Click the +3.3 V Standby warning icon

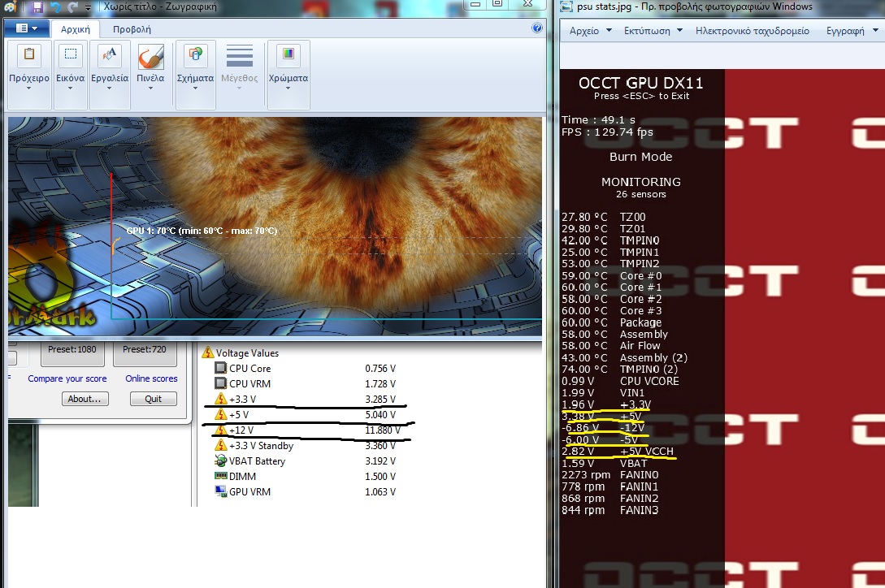[221, 445]
